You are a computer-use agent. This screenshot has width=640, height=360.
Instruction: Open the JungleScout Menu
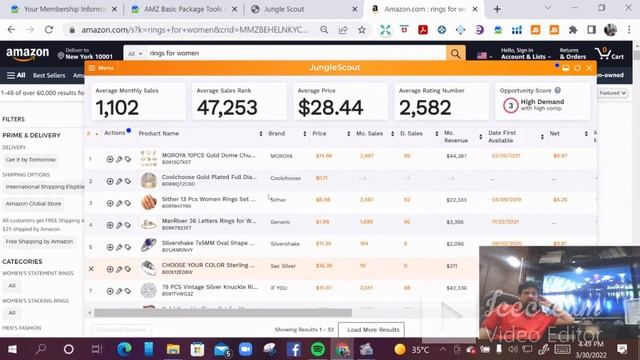[101, 68]
